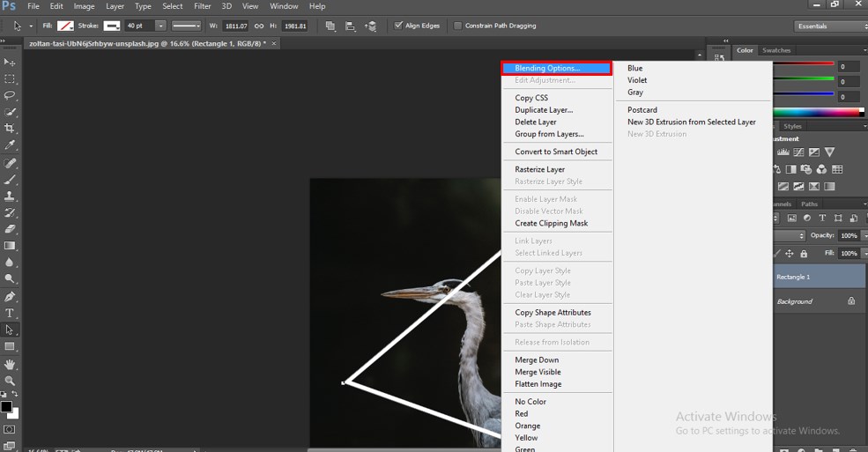Switch to the Paths tab

click(x=809, y=204)
